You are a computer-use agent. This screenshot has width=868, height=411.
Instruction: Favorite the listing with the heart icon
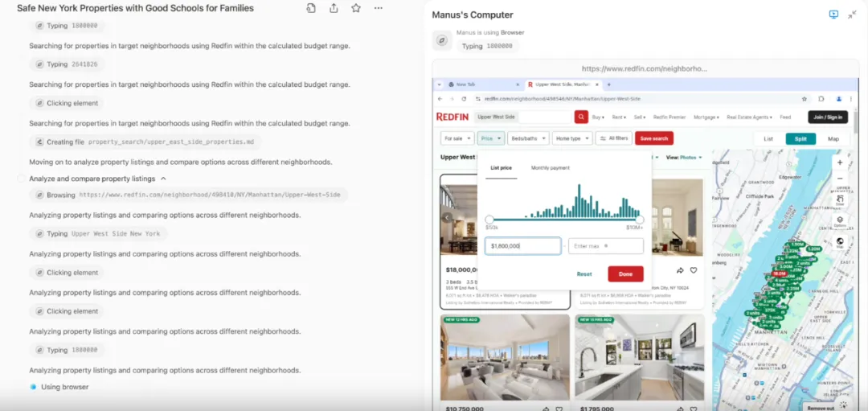click(x=694, y=270)
